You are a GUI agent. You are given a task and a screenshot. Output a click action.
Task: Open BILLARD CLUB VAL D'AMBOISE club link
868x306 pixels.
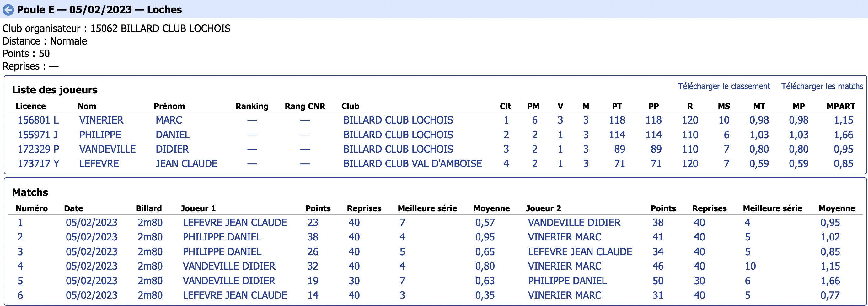coord(412,164)
